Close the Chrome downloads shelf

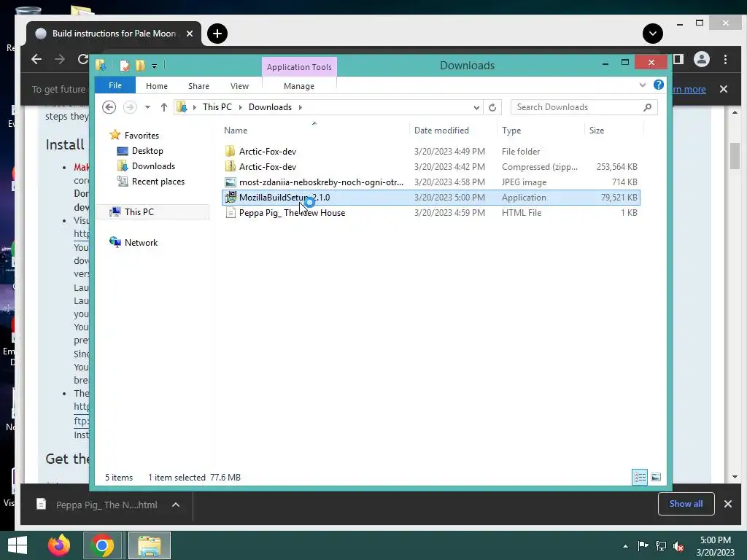[728, 504]
